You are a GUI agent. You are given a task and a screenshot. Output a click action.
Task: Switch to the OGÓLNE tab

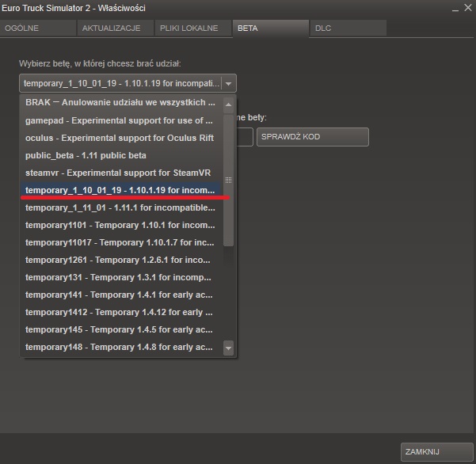(38, 29)
